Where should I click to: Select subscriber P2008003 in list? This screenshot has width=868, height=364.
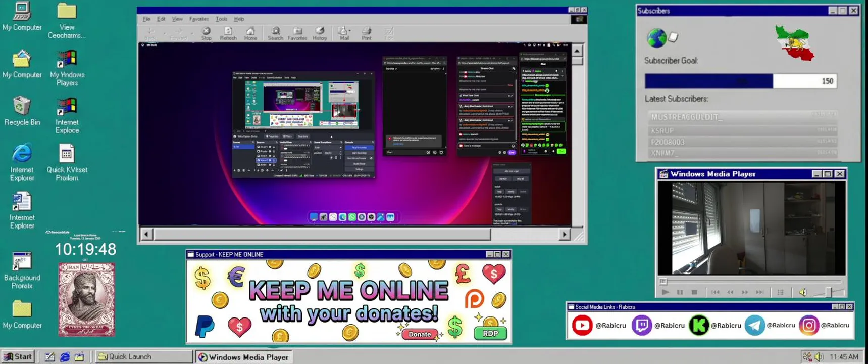742,142
